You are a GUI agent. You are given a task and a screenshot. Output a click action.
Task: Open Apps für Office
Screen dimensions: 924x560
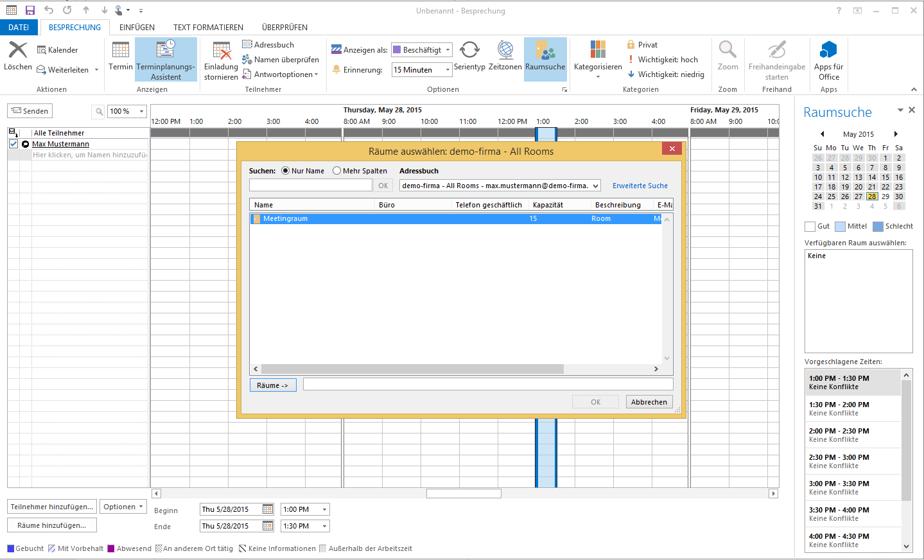click(829, 60)
